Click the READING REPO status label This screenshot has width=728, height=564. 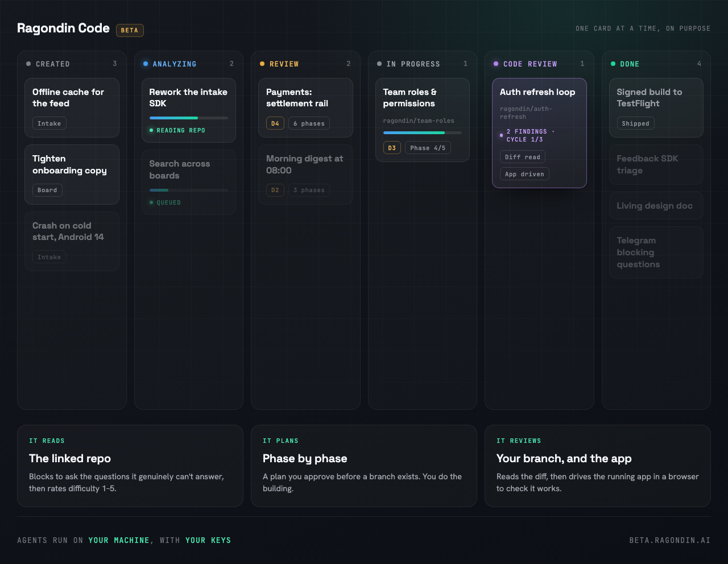tap(181, 130)
